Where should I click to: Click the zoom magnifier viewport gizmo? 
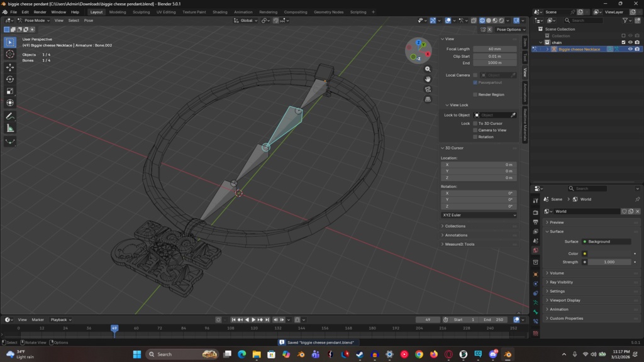428,69
